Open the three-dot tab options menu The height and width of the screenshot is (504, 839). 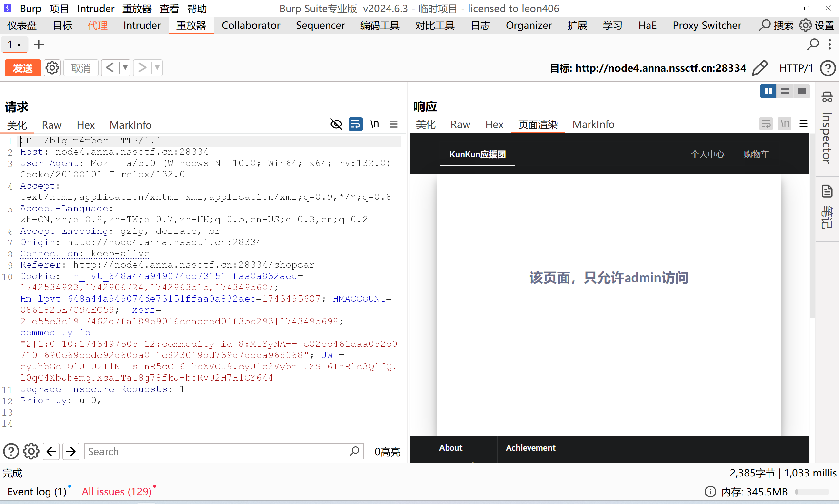(829, 44)
